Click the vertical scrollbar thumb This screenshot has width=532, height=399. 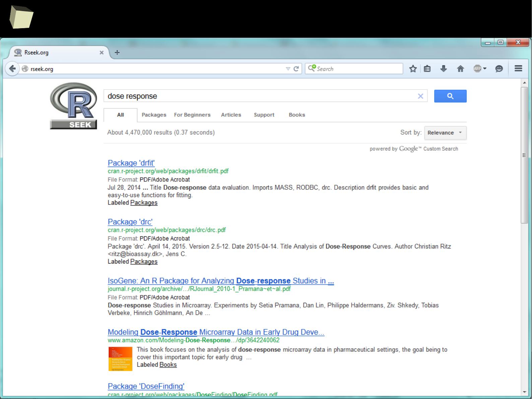pyautogui.click(x=524, y=155)
